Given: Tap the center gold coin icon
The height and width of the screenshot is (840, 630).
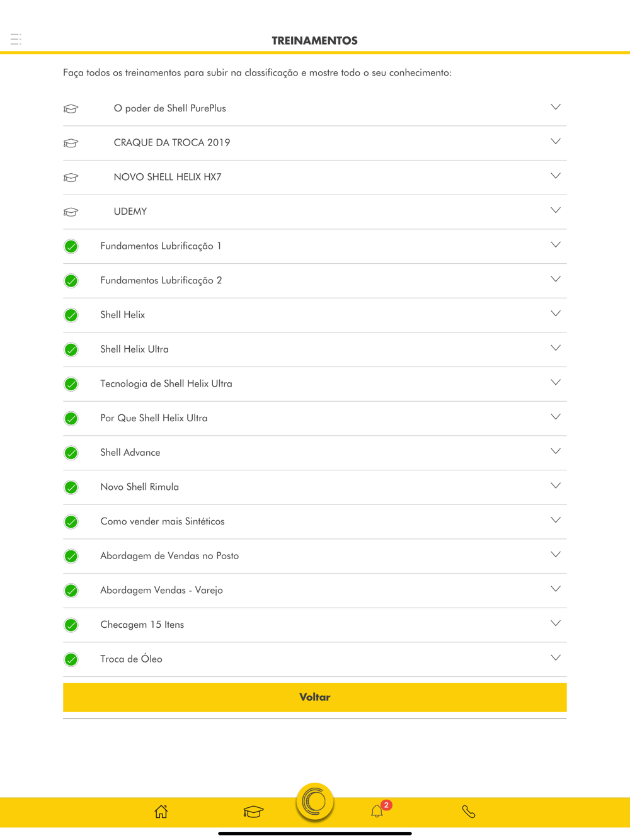Looking at the screenshot, I should click(315, 802).
